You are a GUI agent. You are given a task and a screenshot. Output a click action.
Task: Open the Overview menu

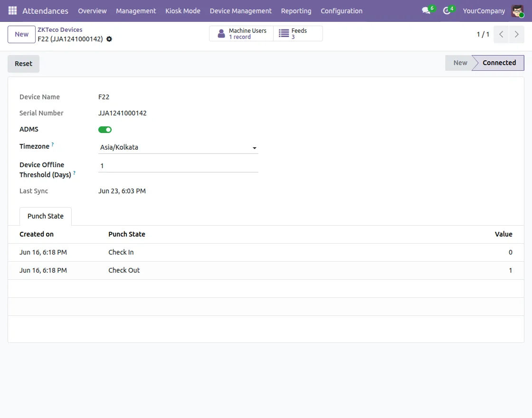[92, 11]
